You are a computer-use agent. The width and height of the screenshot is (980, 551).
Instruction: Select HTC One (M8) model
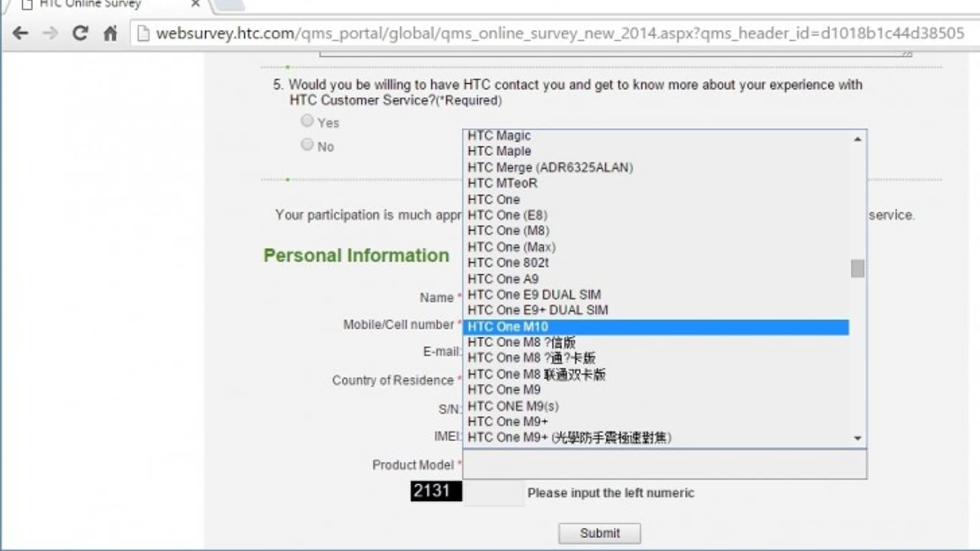[x=656, y=231]
